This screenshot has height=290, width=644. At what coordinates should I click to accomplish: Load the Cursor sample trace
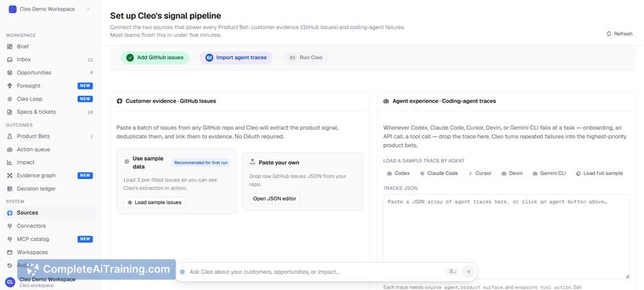coord(480,173)
